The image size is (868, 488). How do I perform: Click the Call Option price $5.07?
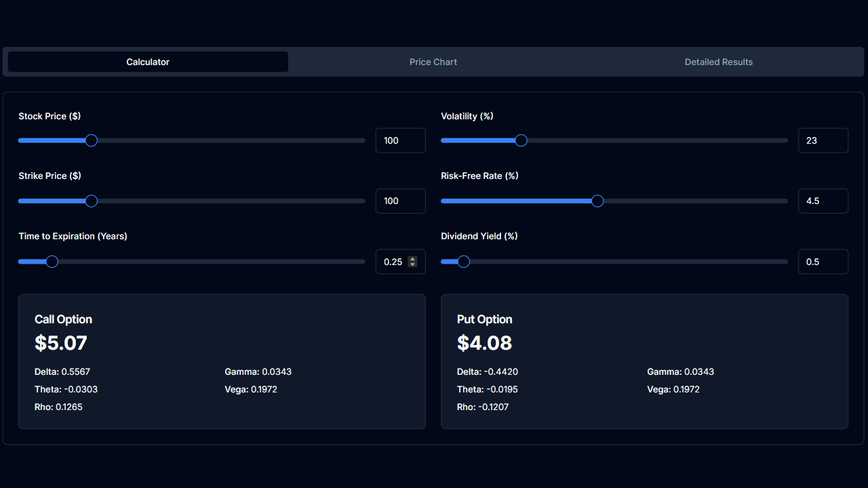61,343
